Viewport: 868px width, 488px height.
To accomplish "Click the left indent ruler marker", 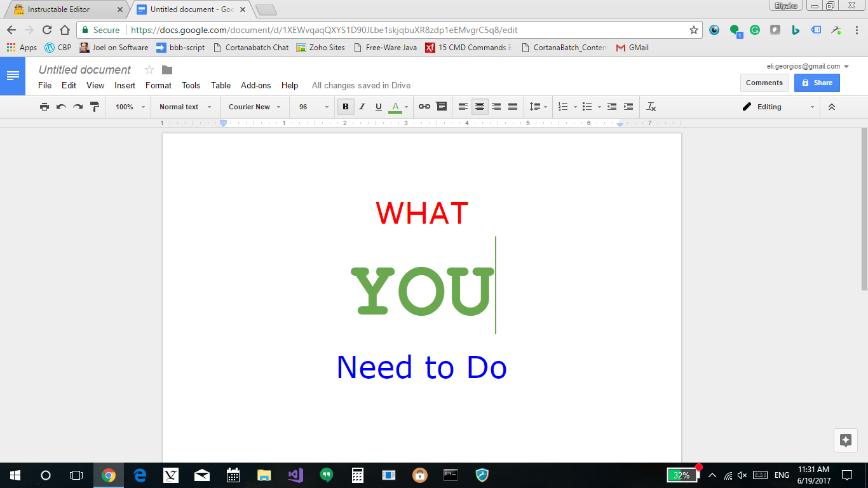I will click(223, 123).
